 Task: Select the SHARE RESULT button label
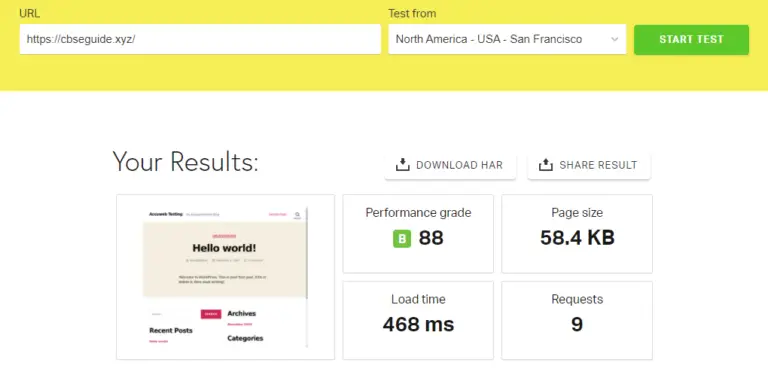pos(598,165)
